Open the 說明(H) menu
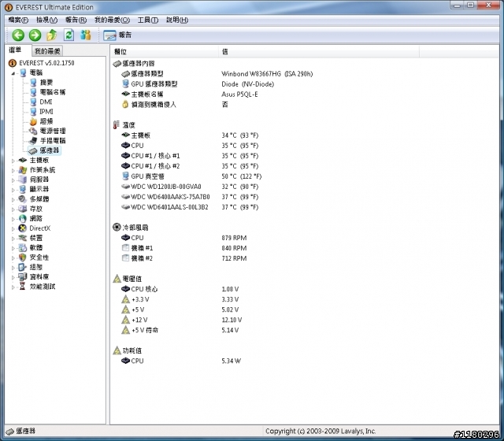This screenshot has height=441, width=504. pyautogui.click(x=177, y=20)
